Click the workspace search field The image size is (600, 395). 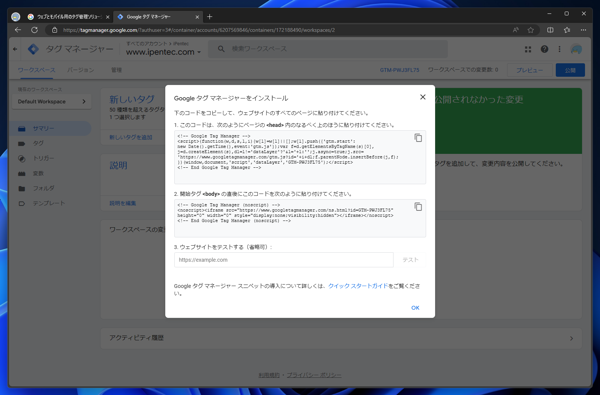point(328,49)
